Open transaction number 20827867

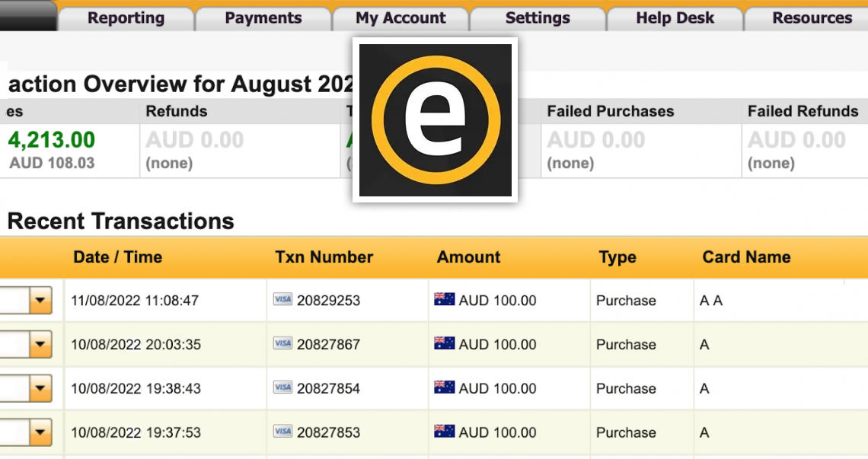[x=328, y=344]
